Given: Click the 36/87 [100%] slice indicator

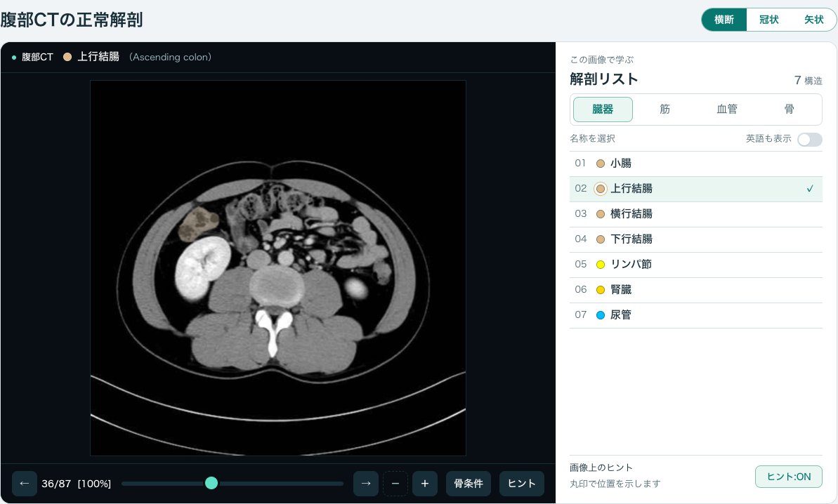Looking at the screenshot, I should coord(77,484).
